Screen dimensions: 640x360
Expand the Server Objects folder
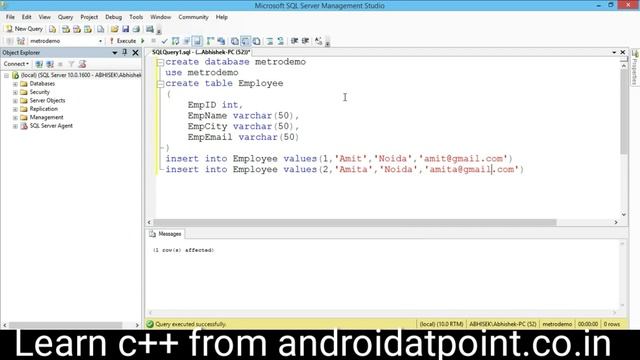15,101
